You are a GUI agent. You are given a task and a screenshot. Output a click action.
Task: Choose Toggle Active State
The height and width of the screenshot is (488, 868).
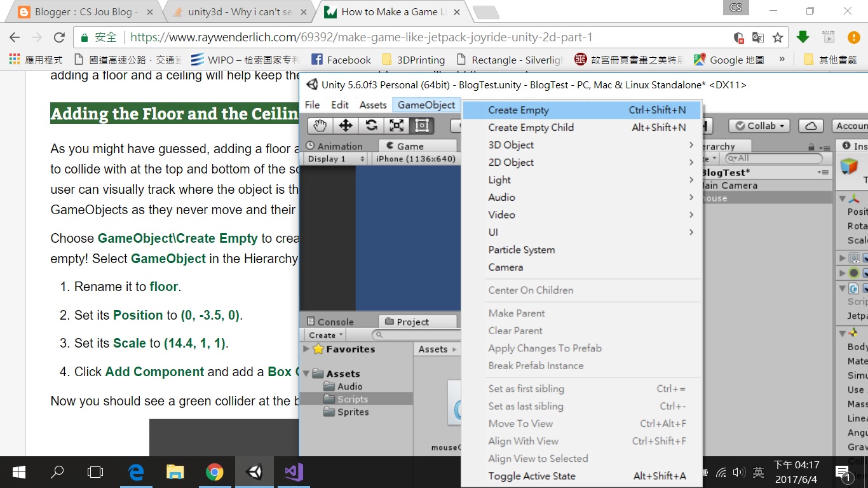(581, 476)
